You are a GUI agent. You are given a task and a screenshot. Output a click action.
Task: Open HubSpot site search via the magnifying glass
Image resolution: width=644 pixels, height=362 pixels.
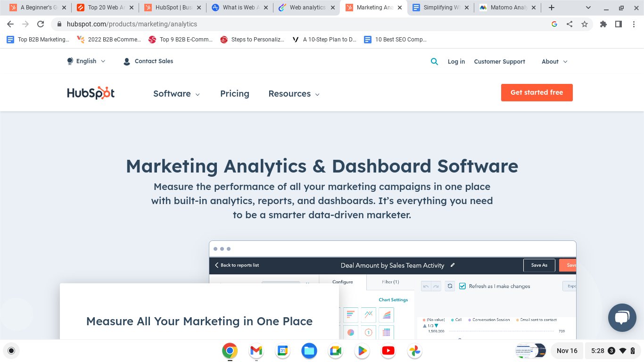point(434,61)
